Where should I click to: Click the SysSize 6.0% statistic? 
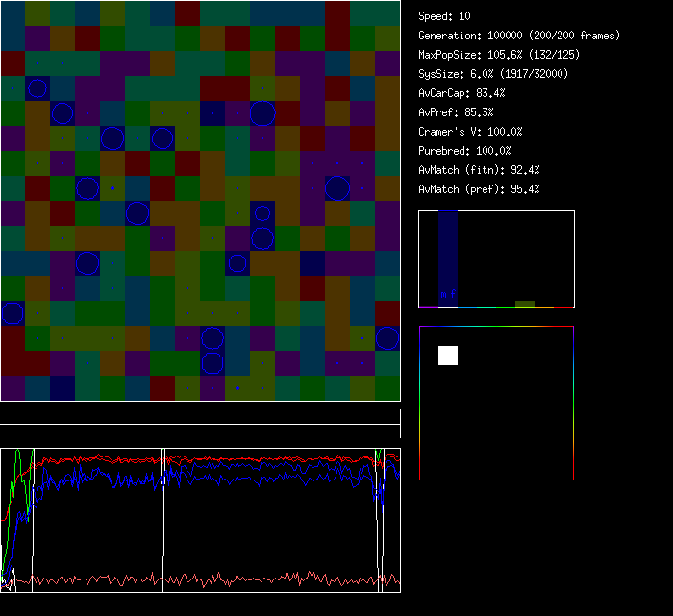tap(493, 74)
